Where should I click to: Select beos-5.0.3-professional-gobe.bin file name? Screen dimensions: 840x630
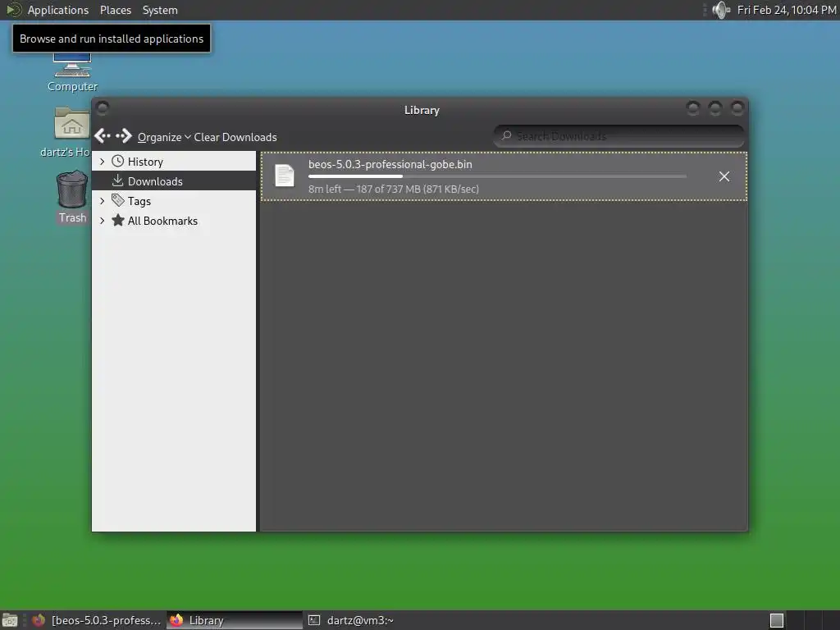390,164
